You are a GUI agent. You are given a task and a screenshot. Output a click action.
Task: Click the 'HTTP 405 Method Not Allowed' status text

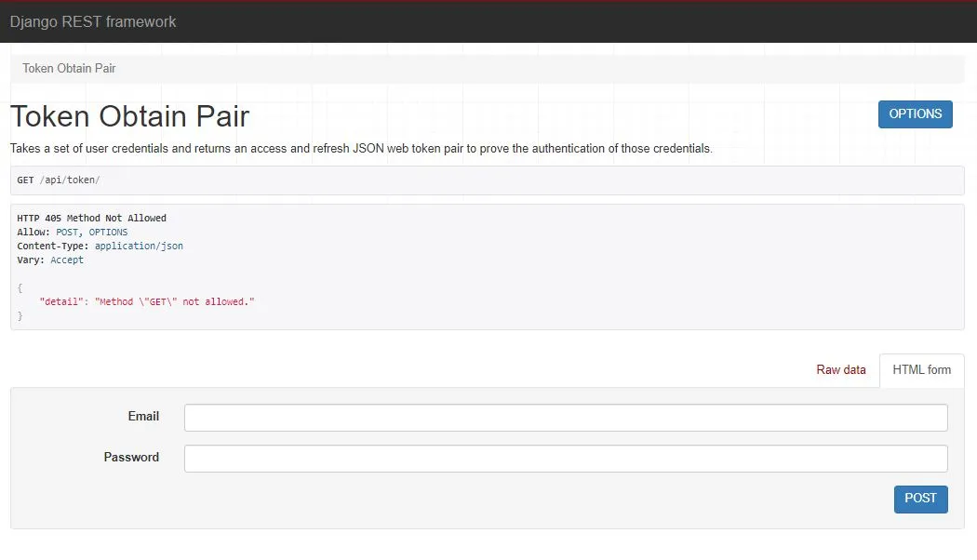pyautogui.click(x=91, y=218)
